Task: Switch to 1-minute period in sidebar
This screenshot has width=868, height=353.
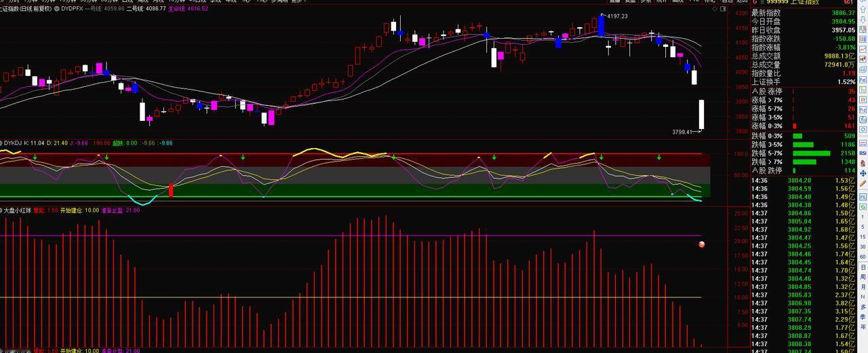Action: tap(863, 217)
